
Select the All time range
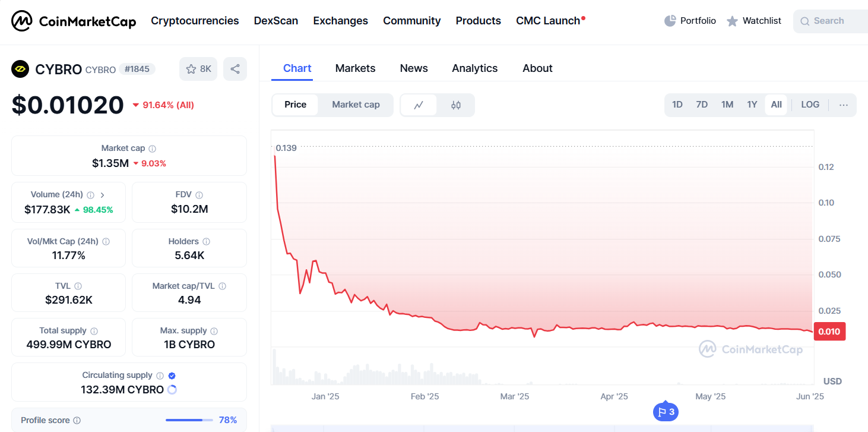click(776, 105)
